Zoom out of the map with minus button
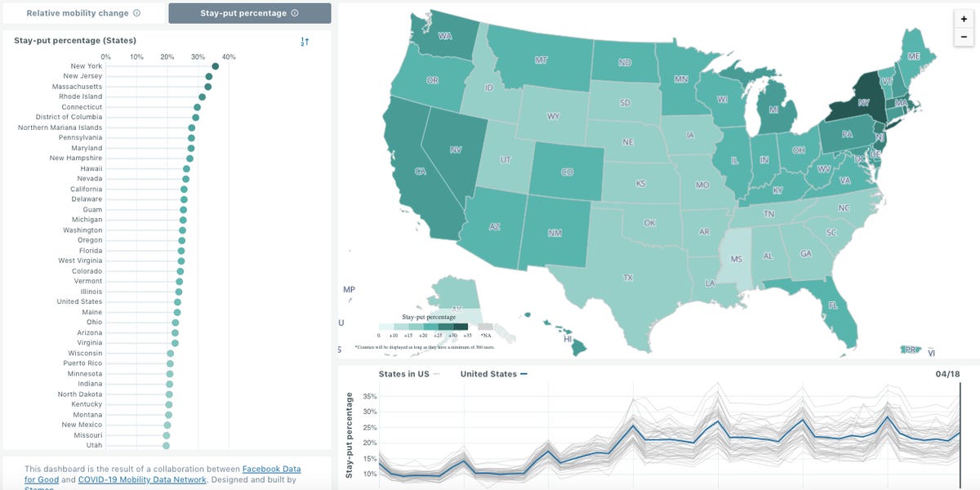Image resolution: width=980 pixels, height=490 pixels. click(x=964, y=38)
